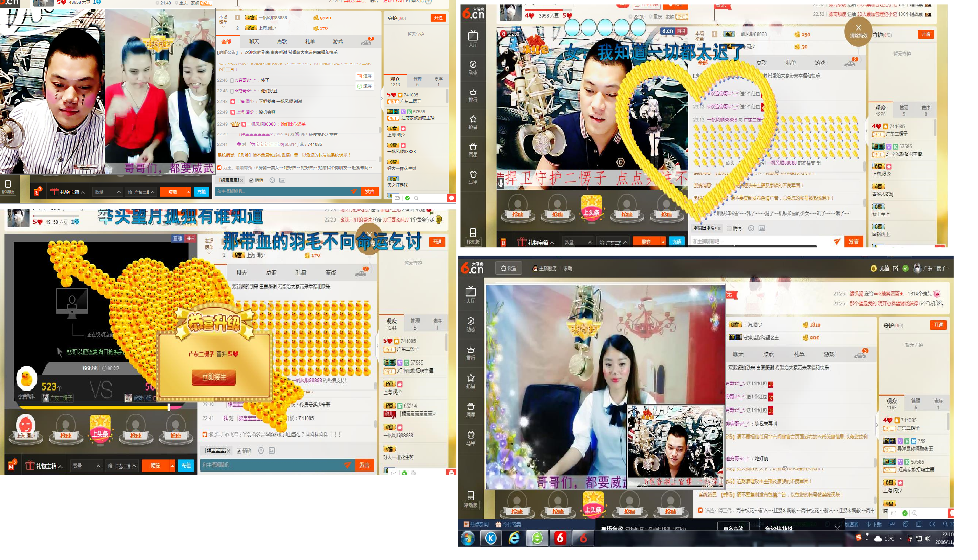Click the blue K app icon on the taskbar
978x560 pixels.
pyautogui.click(x=490, y=538)
